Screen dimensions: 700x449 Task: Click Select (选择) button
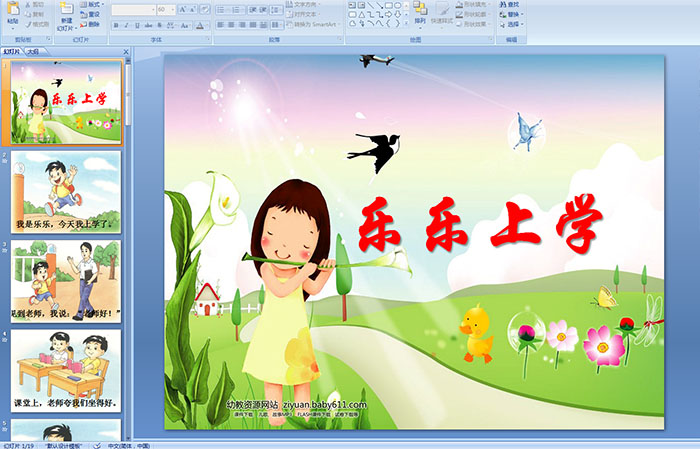pyautogui.click(x=510, y=24)
